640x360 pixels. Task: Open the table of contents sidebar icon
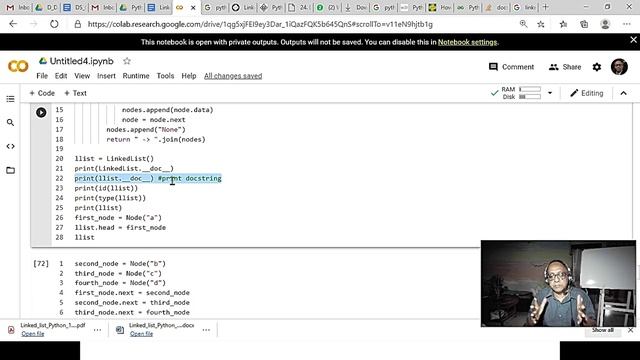tap(10, 99)
